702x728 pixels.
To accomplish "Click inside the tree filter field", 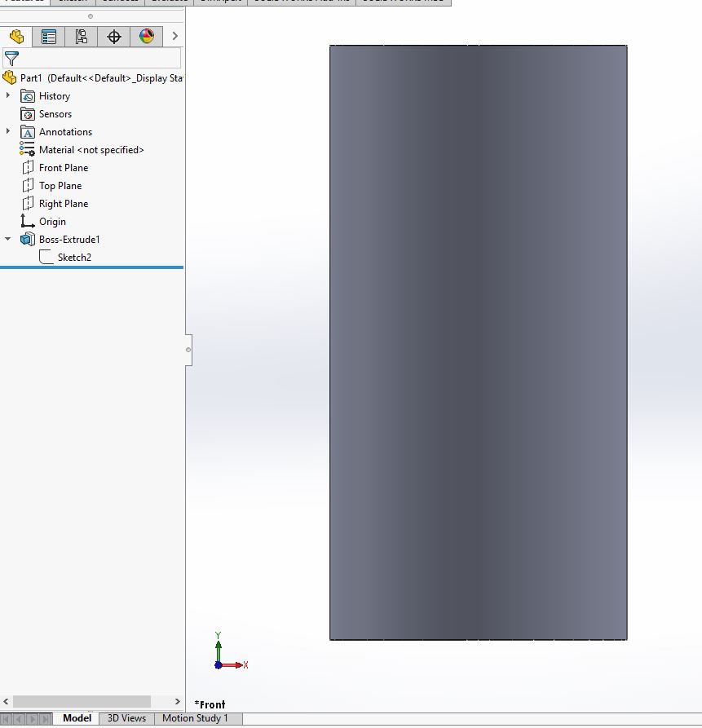I will coord(98,58).
